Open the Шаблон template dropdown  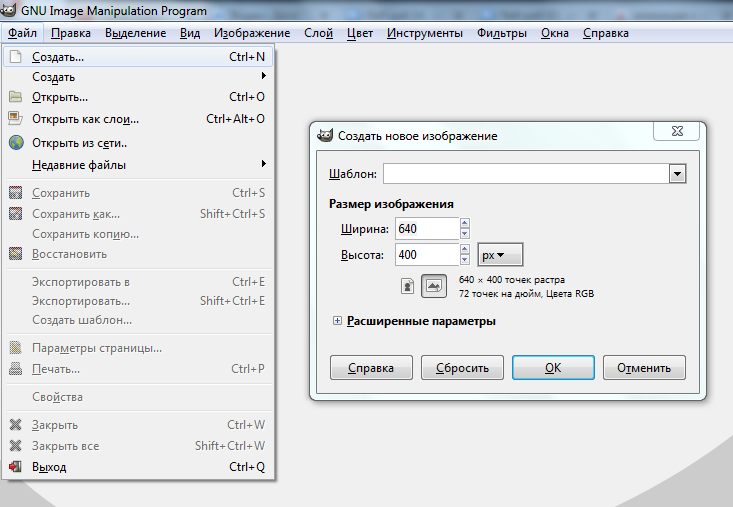677,174
